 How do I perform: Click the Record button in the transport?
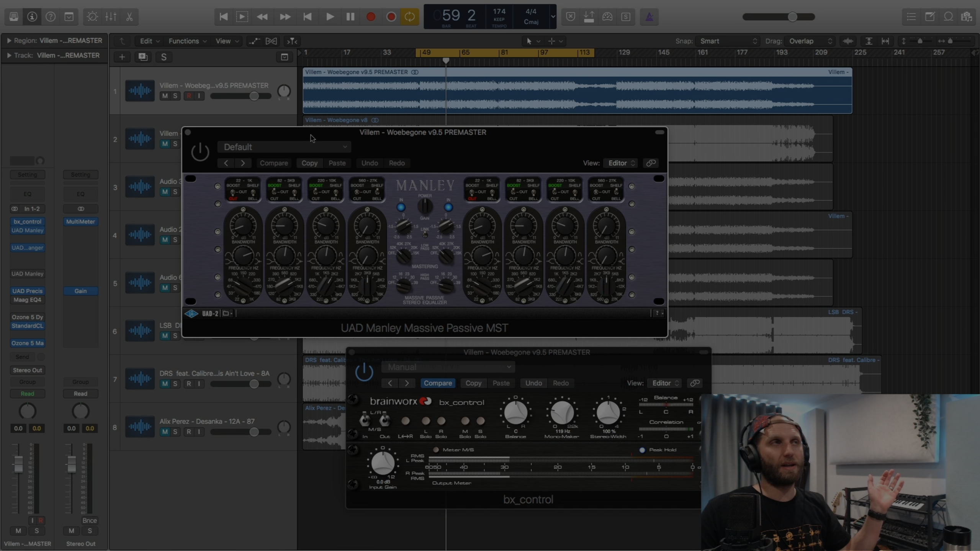click(371, 17)
